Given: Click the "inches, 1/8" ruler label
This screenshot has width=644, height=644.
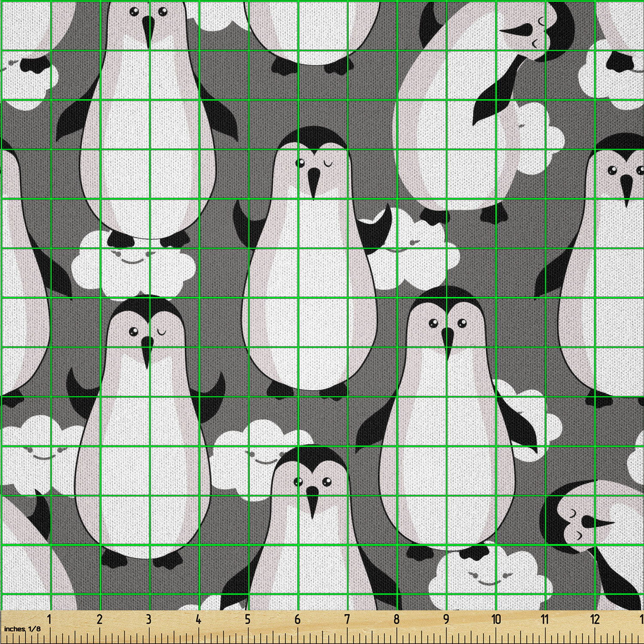Looking at the screenshot, I should tap(22, 629).
